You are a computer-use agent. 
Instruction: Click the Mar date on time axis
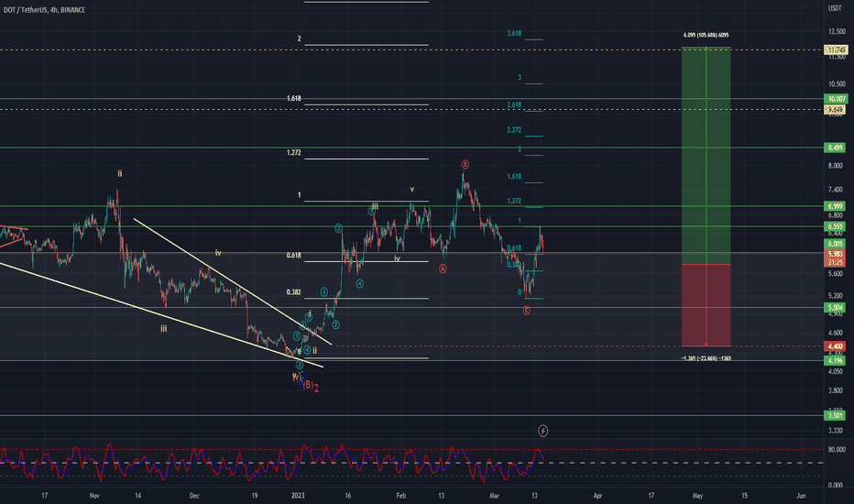495,495
